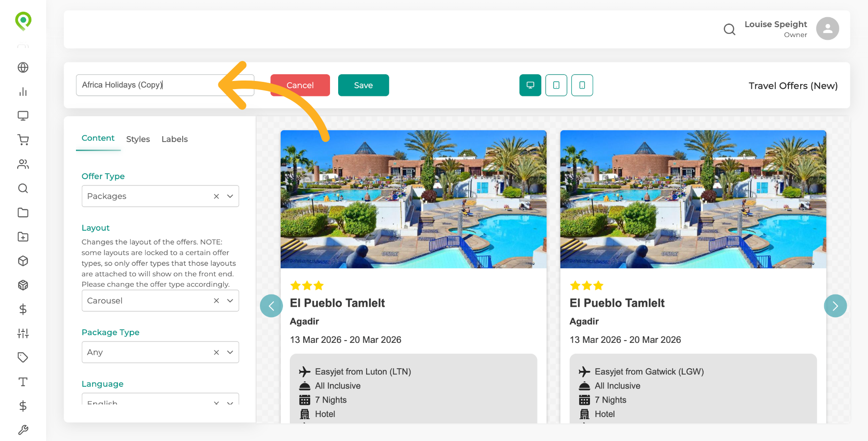Screen dimensions: 868x441
Task: Switch preview to tablet view
Action: click(556, 85)
